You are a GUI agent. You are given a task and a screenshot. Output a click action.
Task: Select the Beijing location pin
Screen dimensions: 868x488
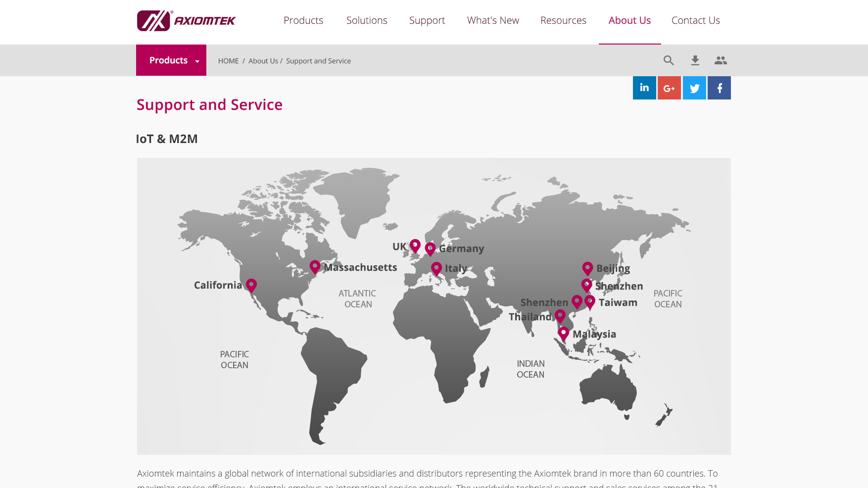(587, 268)
